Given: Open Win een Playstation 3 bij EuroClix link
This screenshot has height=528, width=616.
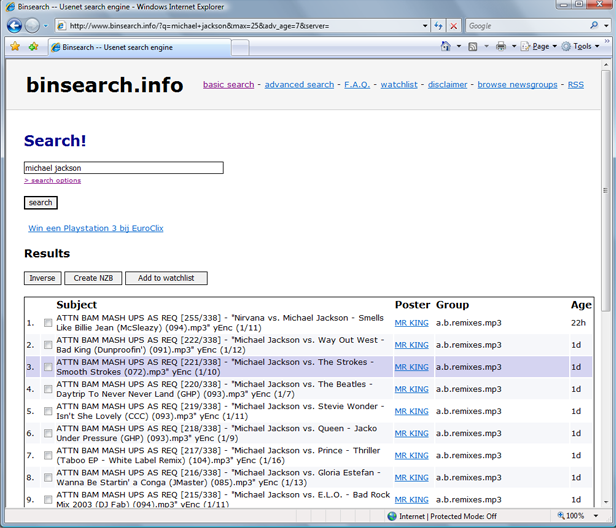Looking at the screenshot, I should tap(95, 228).
